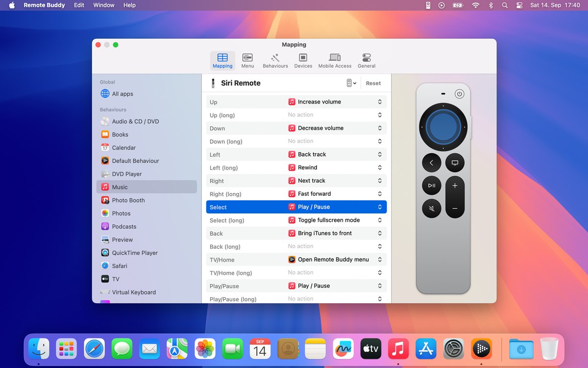Open Up action dropdown (Increase volume)
Viewport: 588px width, 368px height.
pyautogui.click(x=335, y=102)
